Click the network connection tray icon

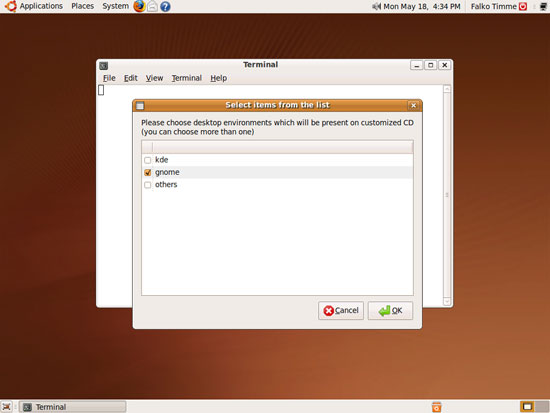coord(543,6)
